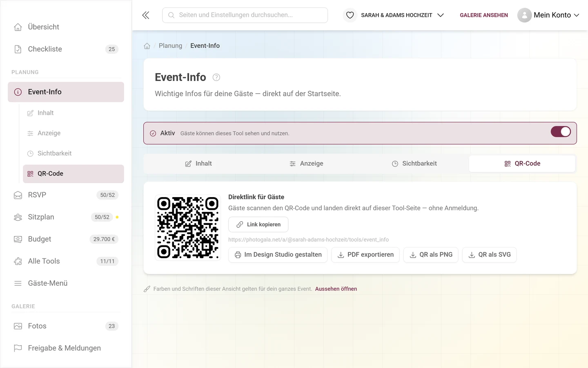Click the Gäste-Menü hamburger icon

18,283
